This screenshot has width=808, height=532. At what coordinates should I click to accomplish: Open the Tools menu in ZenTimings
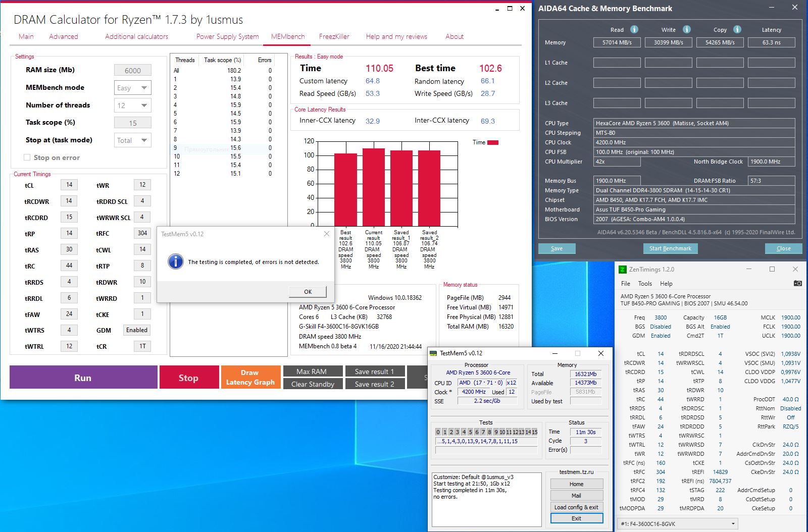645,284
